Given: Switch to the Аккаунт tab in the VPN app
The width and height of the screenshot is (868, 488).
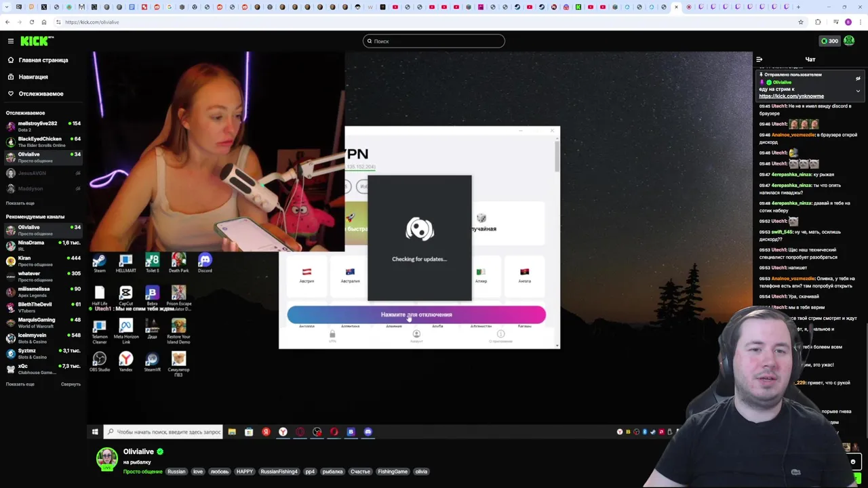Looking at the screenshot, I should [416, 336].
